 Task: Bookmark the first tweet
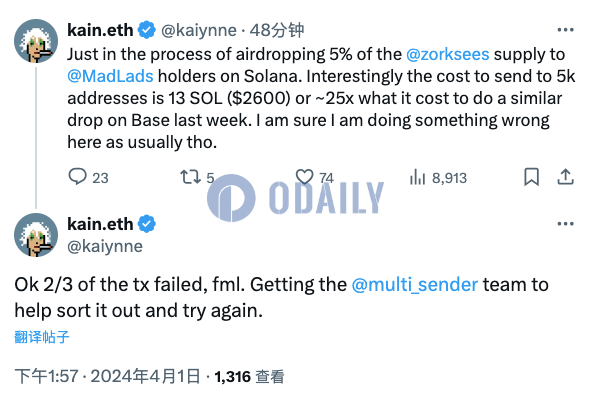[531, 177]
